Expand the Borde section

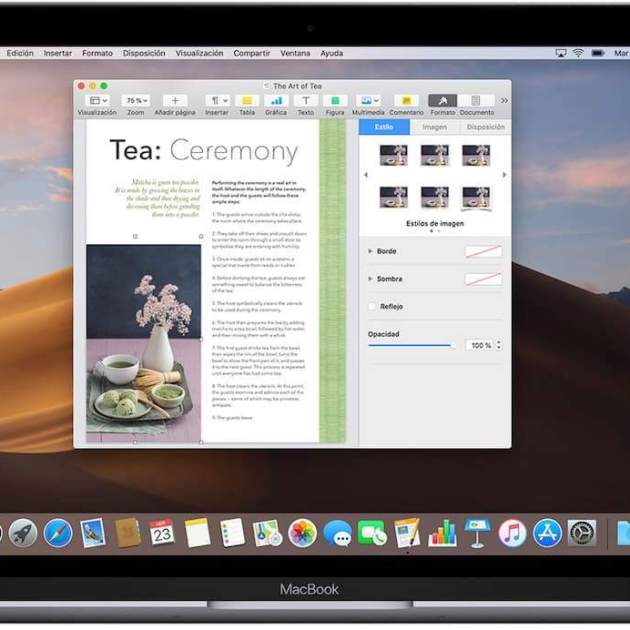tap(371, 251)
